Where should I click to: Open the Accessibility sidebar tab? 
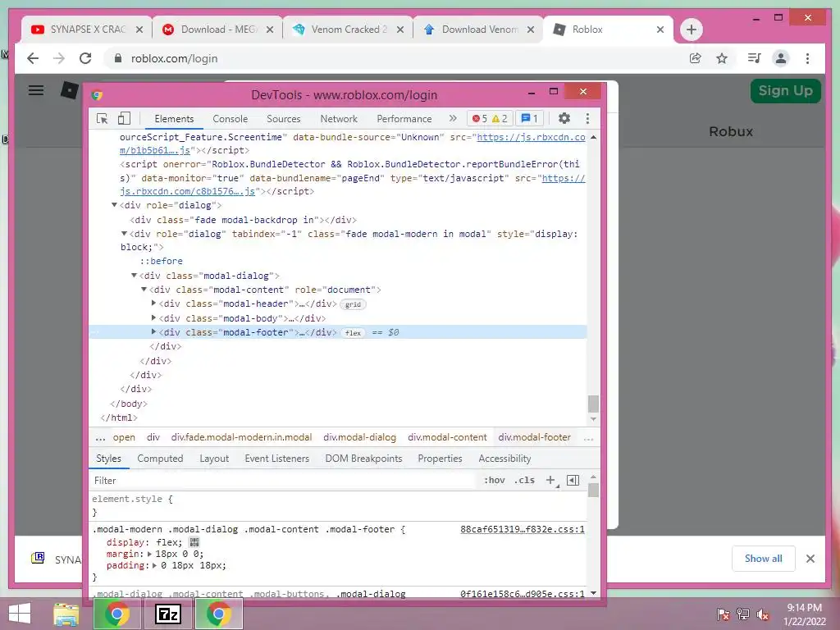point(504,459)
